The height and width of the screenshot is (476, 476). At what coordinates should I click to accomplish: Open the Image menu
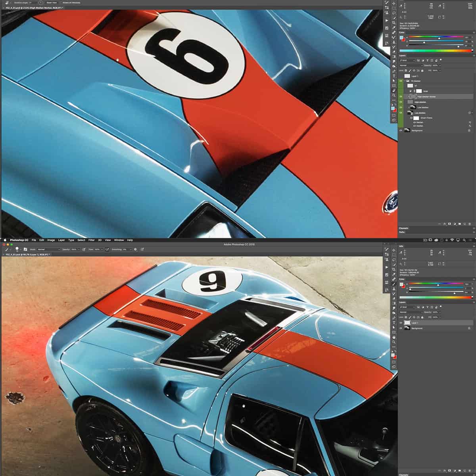point(51,240)
